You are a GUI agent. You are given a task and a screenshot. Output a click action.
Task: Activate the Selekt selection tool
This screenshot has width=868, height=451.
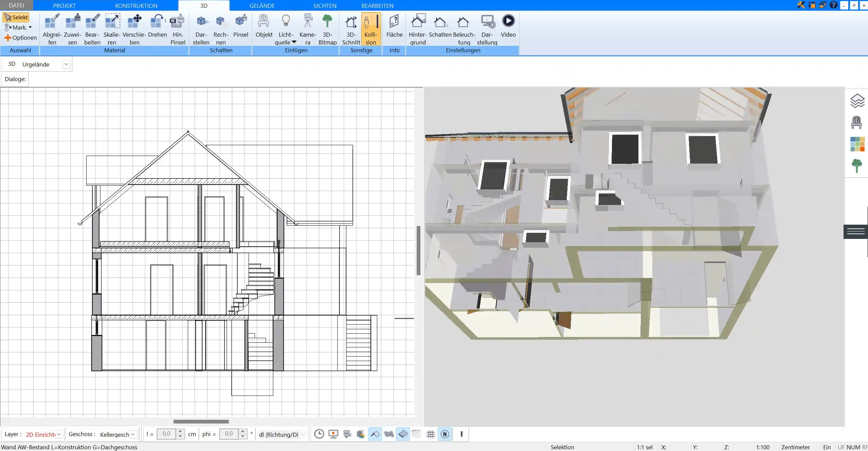point(16,17)
